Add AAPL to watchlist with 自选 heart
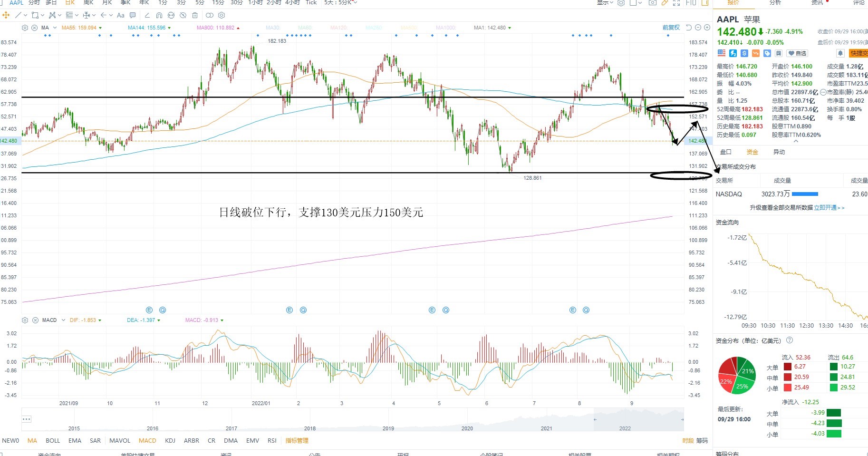Screen dimensions: 868x456 coord(797,53)
